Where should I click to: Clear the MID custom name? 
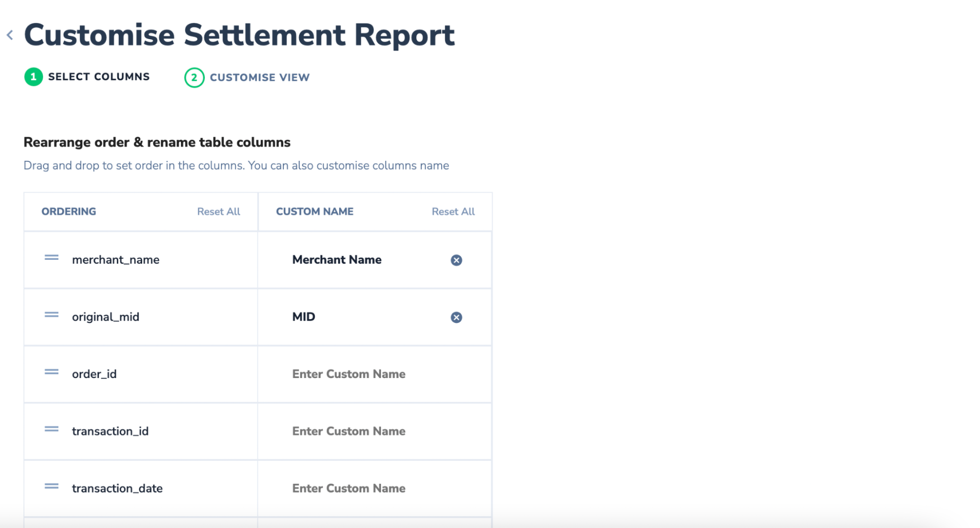click(x=456, y=317)
